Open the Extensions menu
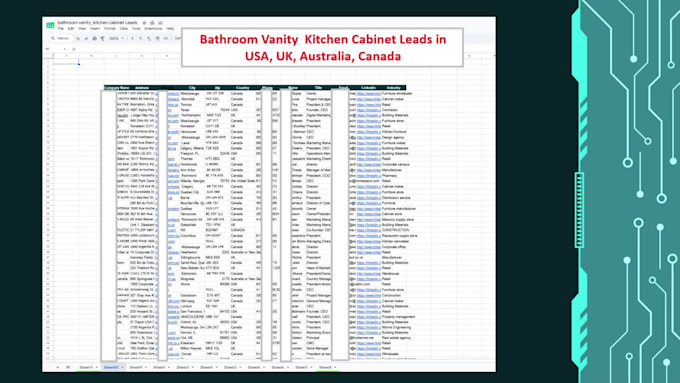Screen dimensions: 680x383 coord(154,29)
